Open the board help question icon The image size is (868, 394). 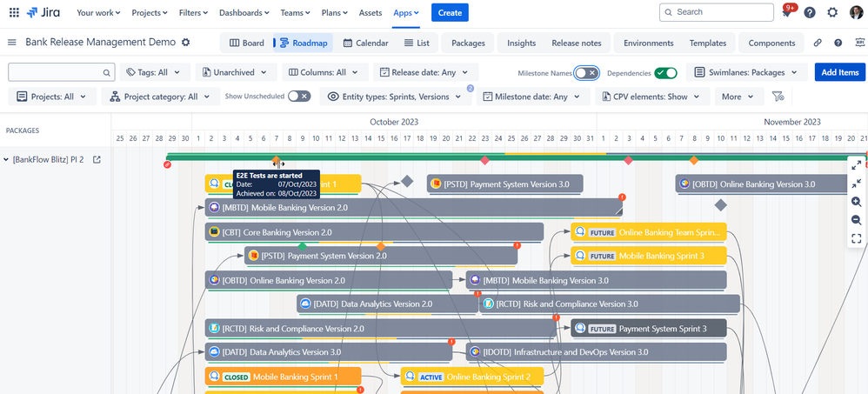click(838, 43)
